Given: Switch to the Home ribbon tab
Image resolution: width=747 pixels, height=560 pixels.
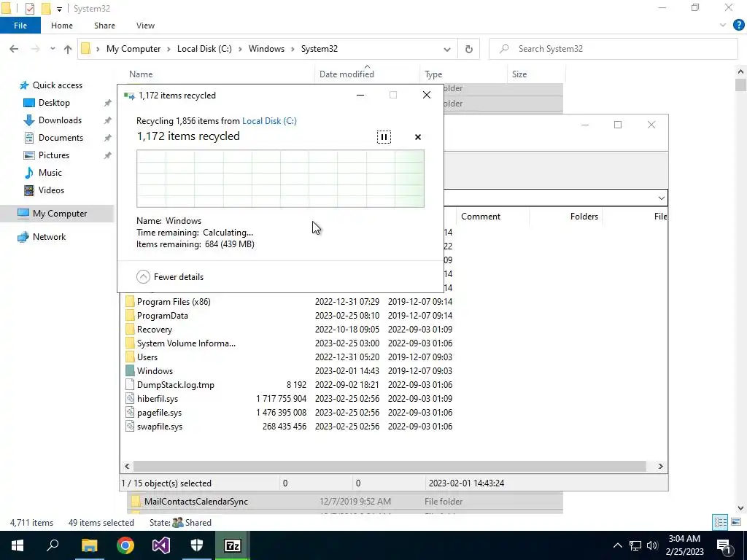Looking at the screenshot, I should point(62,26).
